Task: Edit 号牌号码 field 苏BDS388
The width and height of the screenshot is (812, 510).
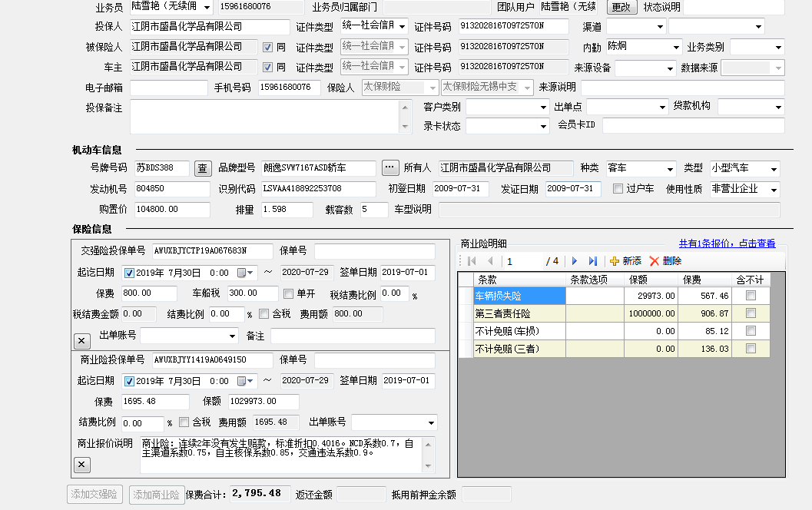Action: pyautogui.click(x=161, y=168)
